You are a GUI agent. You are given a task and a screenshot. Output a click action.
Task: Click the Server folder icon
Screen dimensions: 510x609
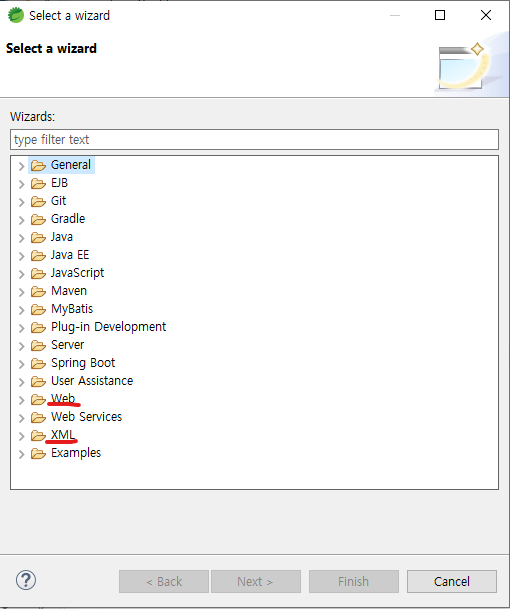38,345
